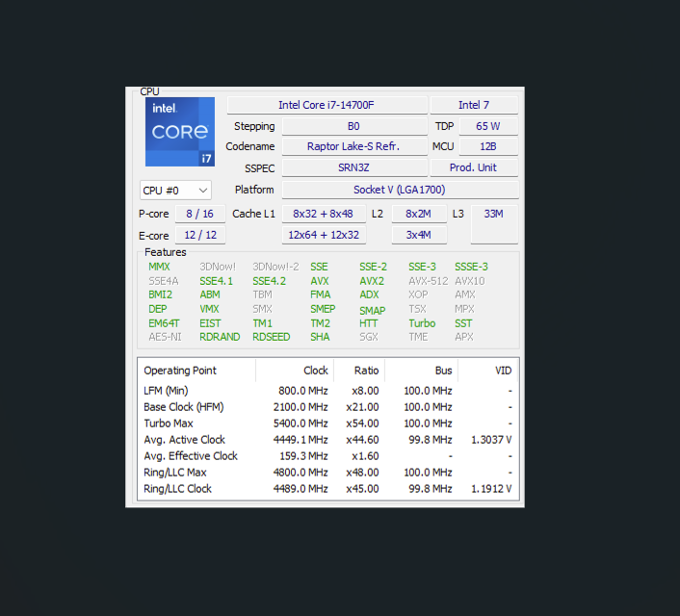Click the ADX feature label
Image resolution: width=680 pixels, height=616 pixels.
tap(369, 295)
